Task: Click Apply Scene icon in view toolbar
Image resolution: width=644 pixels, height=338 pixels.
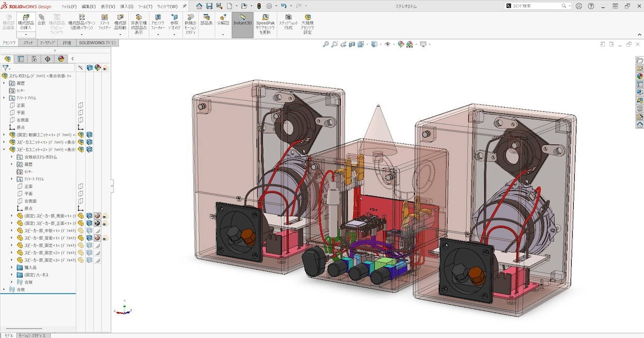Action: point(410,44)
